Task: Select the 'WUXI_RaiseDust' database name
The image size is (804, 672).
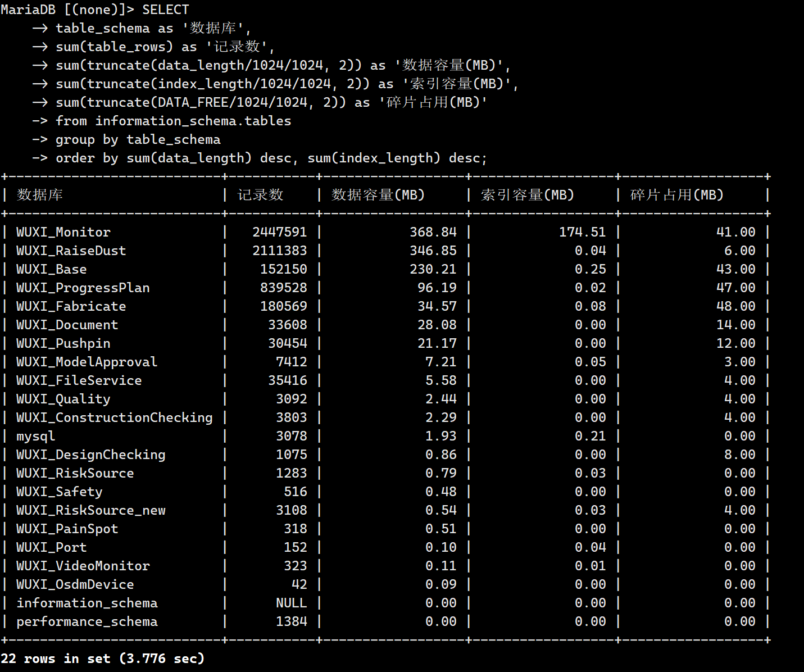Action: coord(71,251)
